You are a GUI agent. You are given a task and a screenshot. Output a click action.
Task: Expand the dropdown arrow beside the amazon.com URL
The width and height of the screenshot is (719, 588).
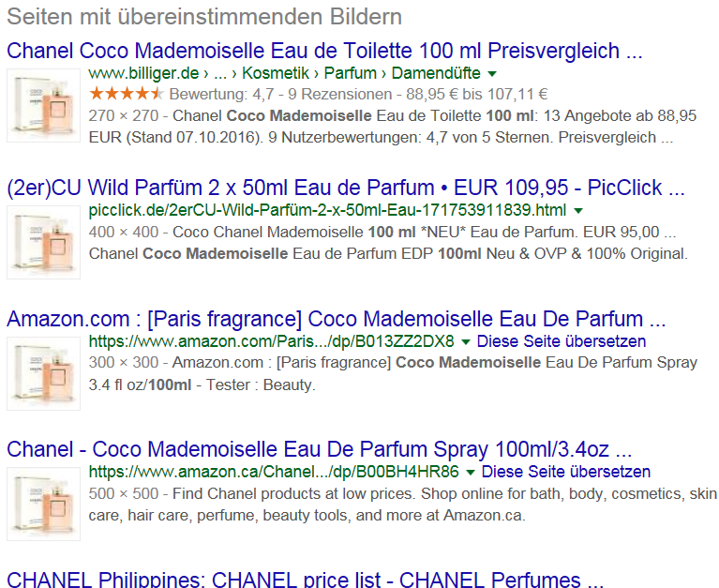(465, 341)
